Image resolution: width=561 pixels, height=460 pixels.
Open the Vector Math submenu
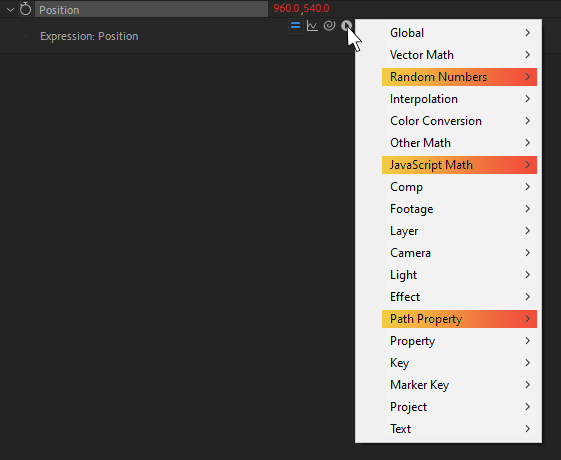coord(459,55)
